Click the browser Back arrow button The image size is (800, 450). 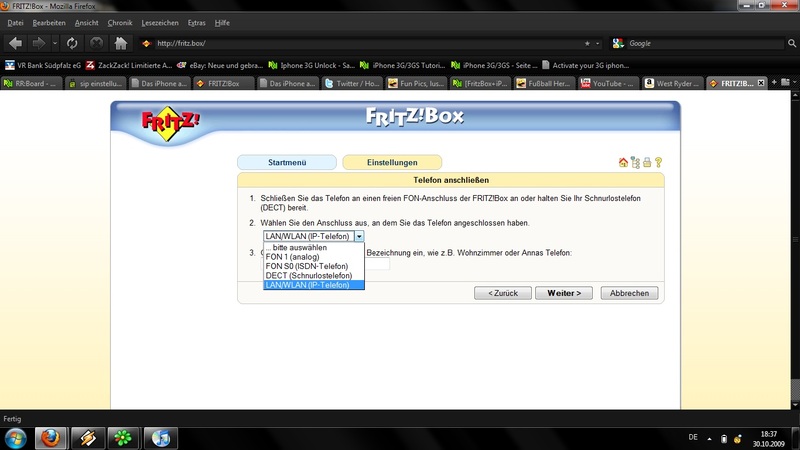click(15, 43)
